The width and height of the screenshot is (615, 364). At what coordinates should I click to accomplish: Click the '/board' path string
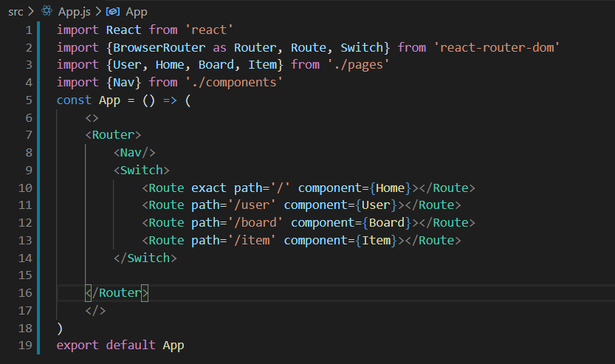pos(255,223)
